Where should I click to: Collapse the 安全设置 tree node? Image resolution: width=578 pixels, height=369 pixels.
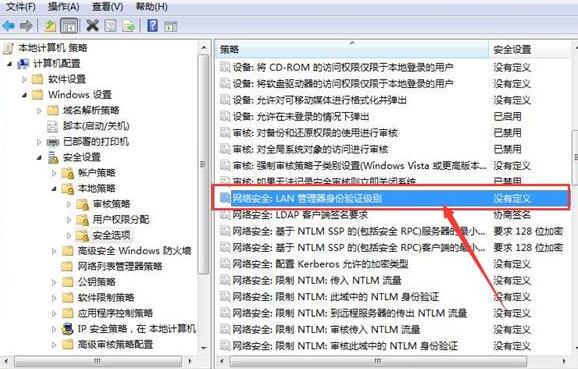(39, 158)
